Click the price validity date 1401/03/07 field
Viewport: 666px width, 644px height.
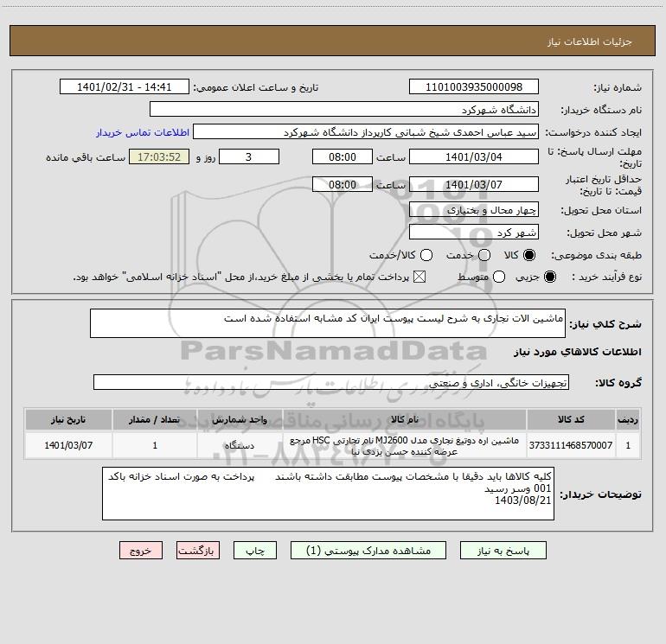pyautogui.click(x=474, y=184)
